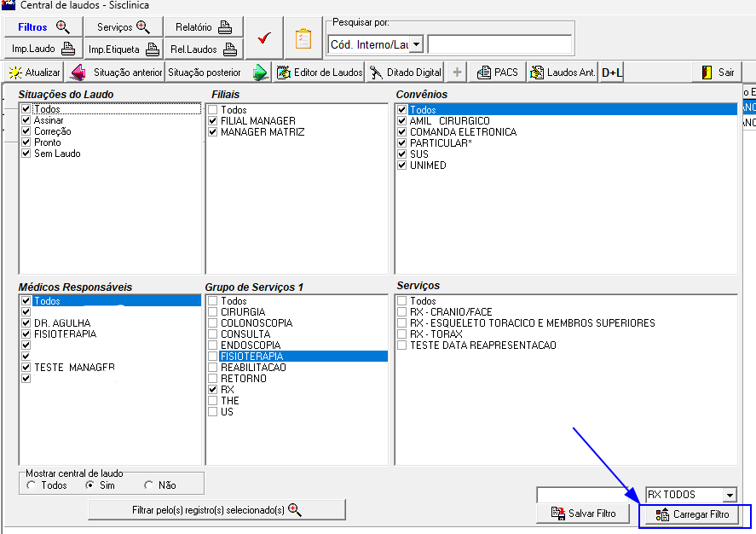This screenshot has height=534, width=756.
Task: Check the FISIOTERAPIA service group box
Action: click(x=213, y=357)
